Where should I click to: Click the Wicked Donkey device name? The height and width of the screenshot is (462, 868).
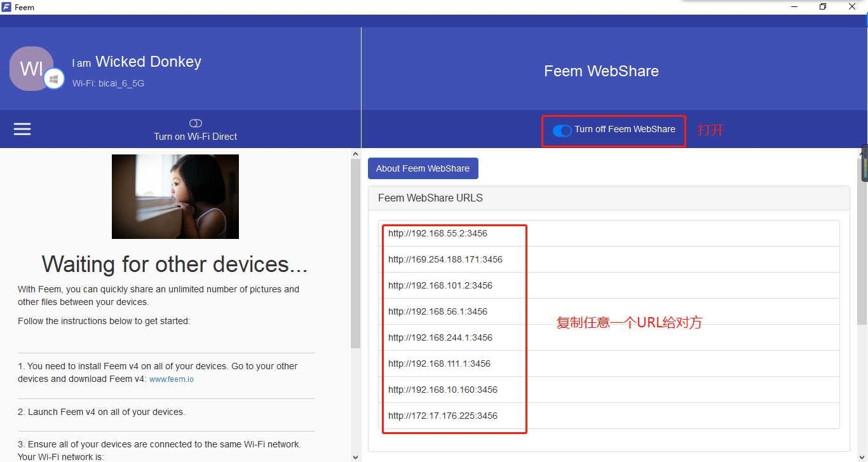click(148, 62)
